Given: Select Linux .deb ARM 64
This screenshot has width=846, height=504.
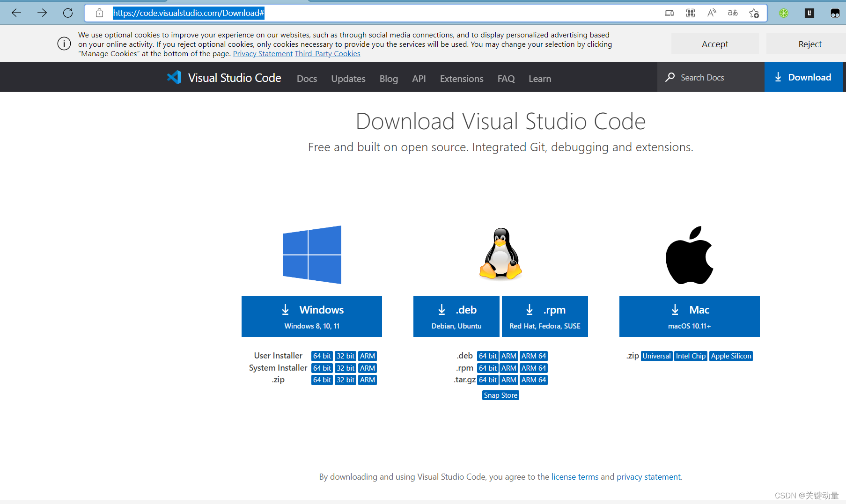Looking at the screenshot, I should (x=534, y=356).
